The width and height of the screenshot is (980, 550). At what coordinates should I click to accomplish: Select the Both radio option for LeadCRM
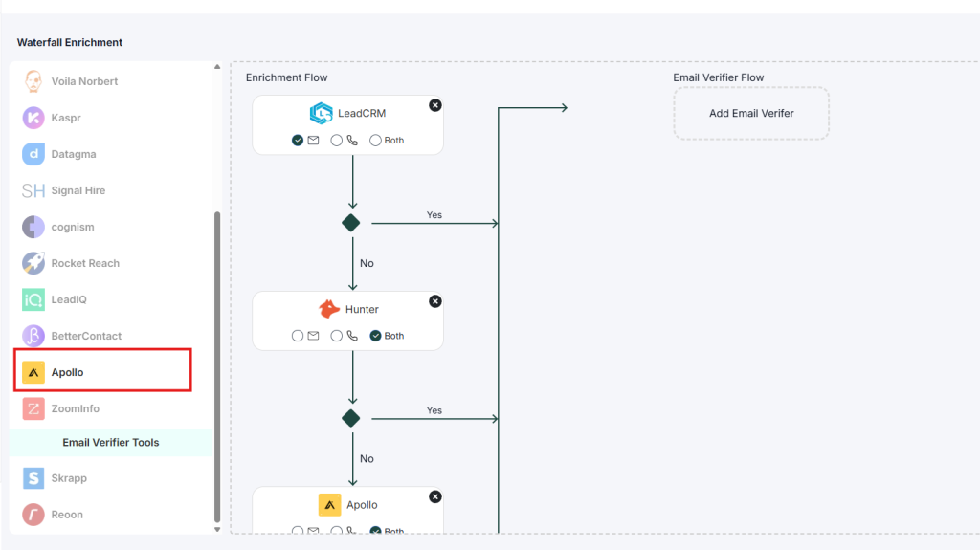tap(375, 140)
